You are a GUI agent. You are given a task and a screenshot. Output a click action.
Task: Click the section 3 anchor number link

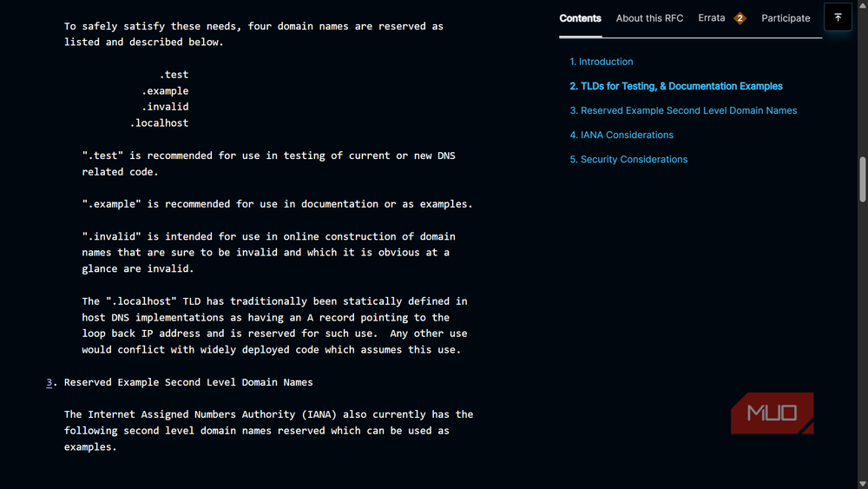point(49,382)
